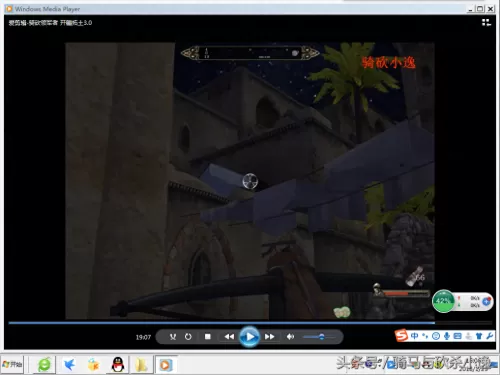Image resolution: width=500 pixels, height=375 pixels.
Task: Click the Sogou S input logo
Action: 401,336
